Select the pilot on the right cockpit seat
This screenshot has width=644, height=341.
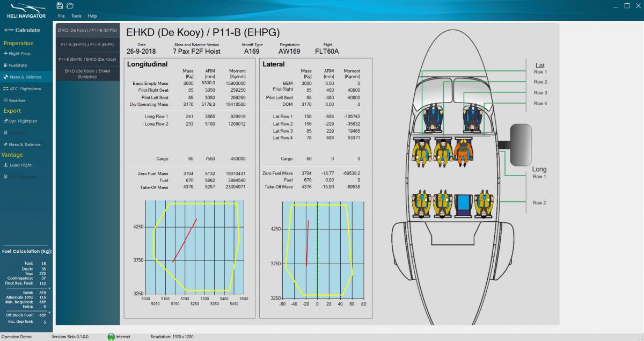472,118
